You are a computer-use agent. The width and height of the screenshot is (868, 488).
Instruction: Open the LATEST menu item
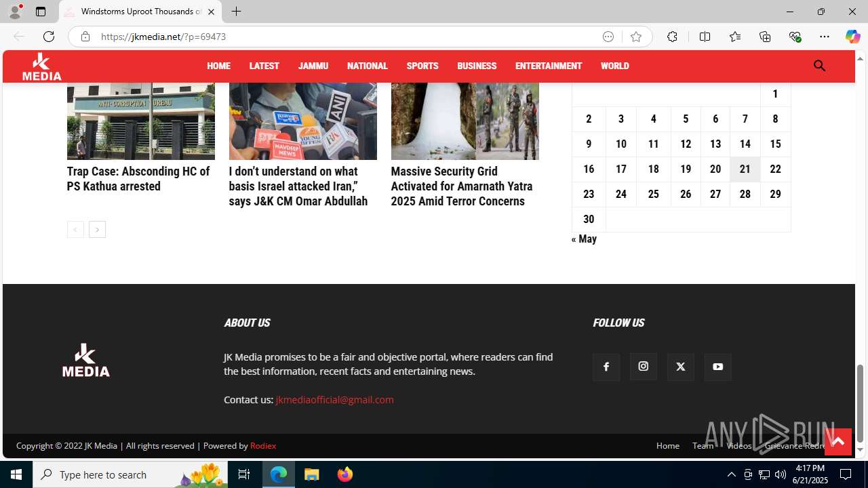pyautogui.click(x=264, y=66)
